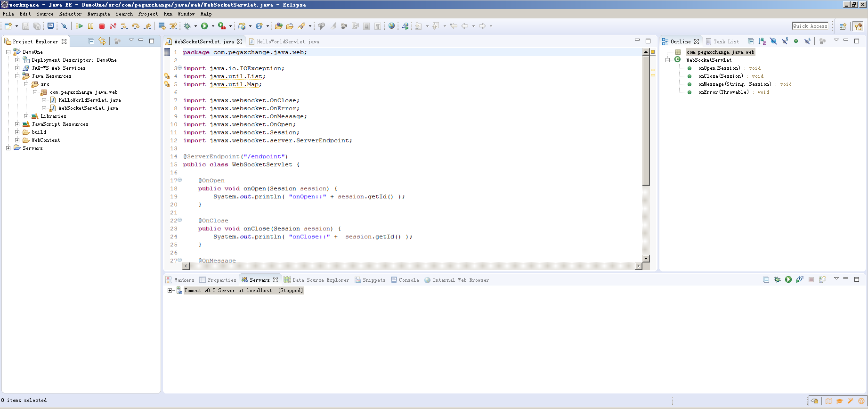Click Open Perspective icon beside Quick Access
This screenshot has height=409, width=868.
(x=843, y=26)
